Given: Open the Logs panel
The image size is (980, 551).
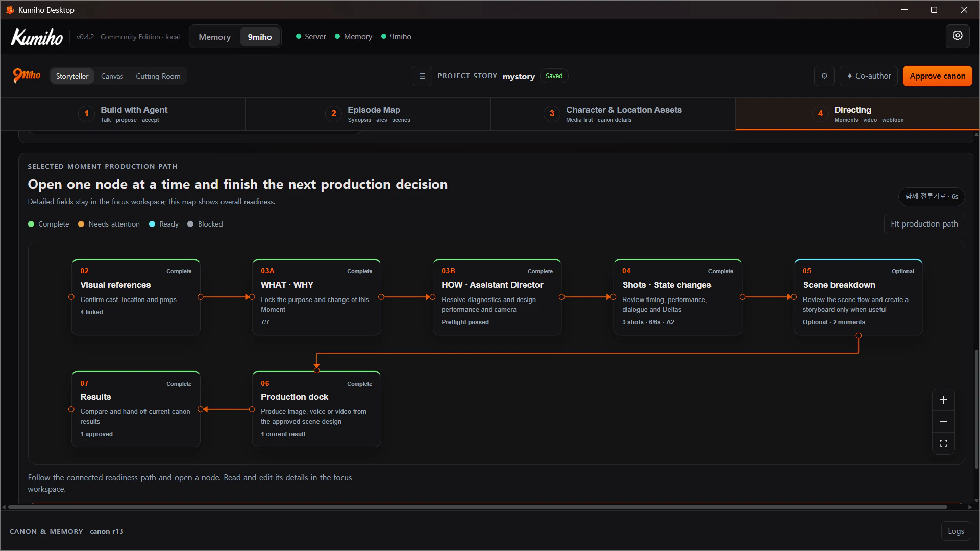Looking at the screenshot, I should [955, 531].
